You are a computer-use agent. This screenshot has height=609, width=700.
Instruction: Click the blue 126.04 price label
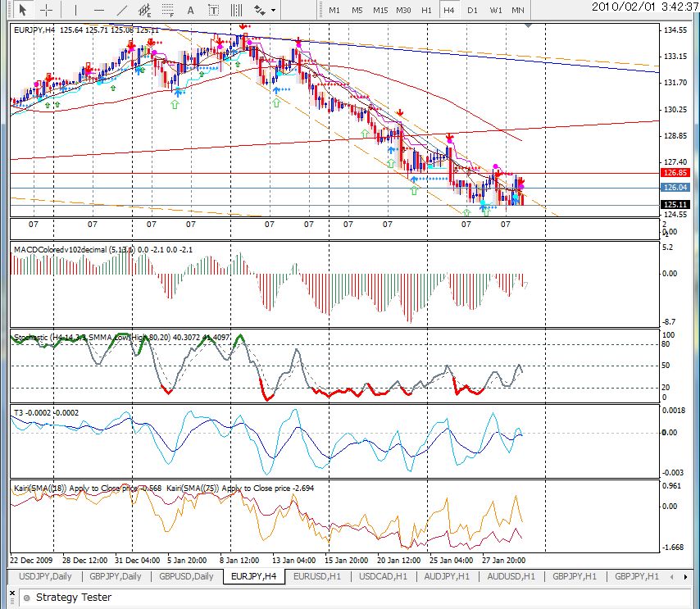675,188
